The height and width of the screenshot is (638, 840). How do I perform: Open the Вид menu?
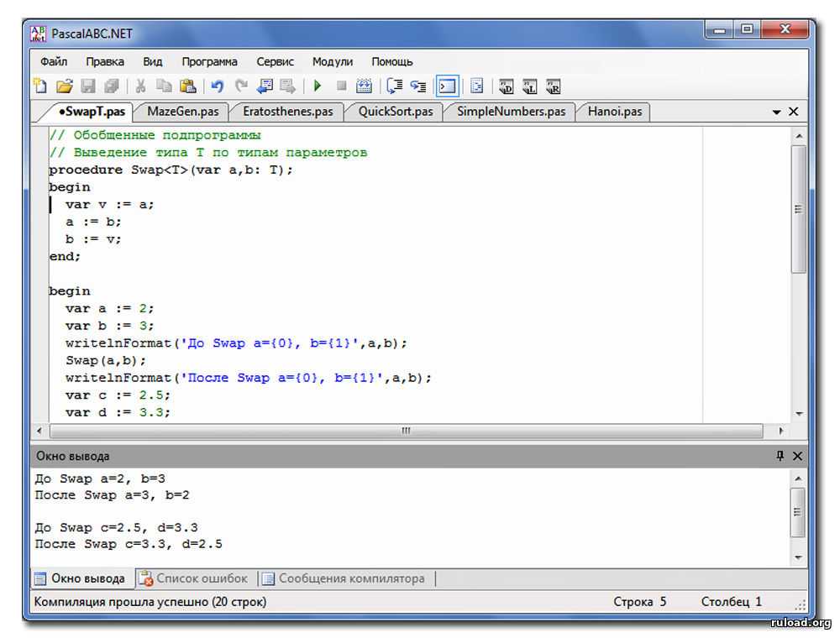(x=153, y=61)
